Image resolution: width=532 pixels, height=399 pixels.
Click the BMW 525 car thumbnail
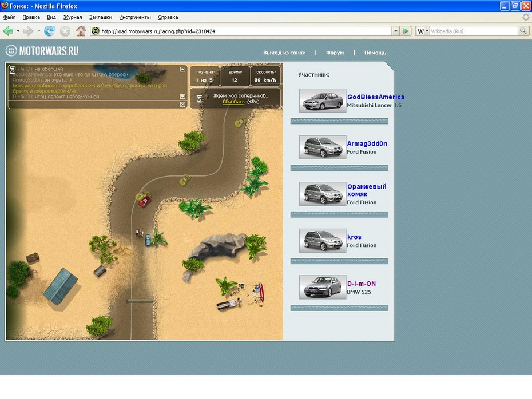(x=323, y=287)
